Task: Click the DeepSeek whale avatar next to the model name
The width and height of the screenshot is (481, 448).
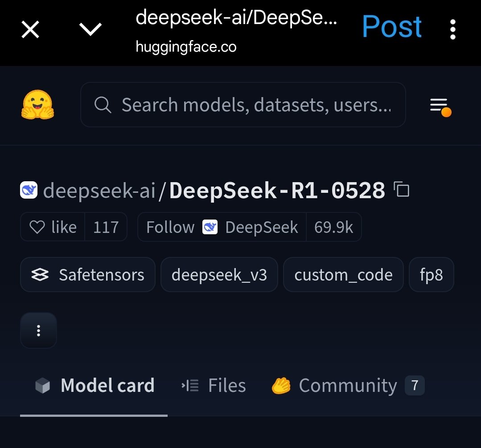Action: [x=28, y=190]
